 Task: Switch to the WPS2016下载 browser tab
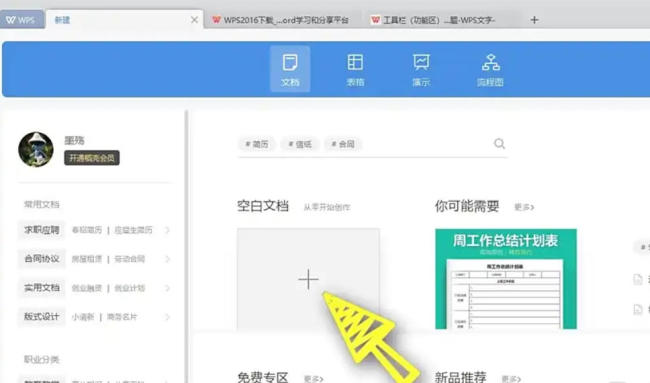coord(281,20)
